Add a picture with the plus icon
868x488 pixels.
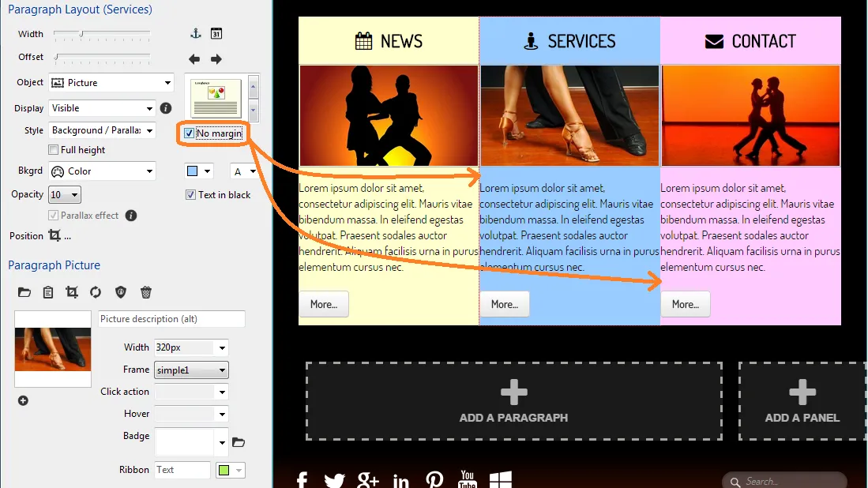(23, 400)
